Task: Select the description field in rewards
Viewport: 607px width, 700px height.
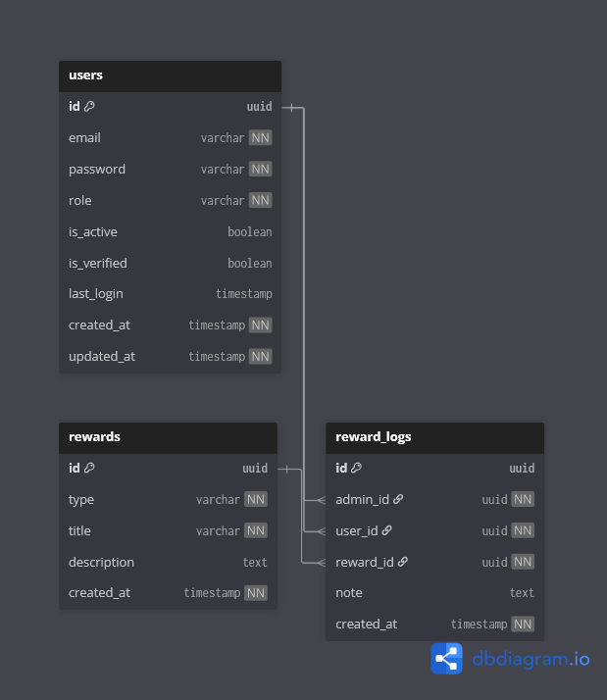Action: 168,563
